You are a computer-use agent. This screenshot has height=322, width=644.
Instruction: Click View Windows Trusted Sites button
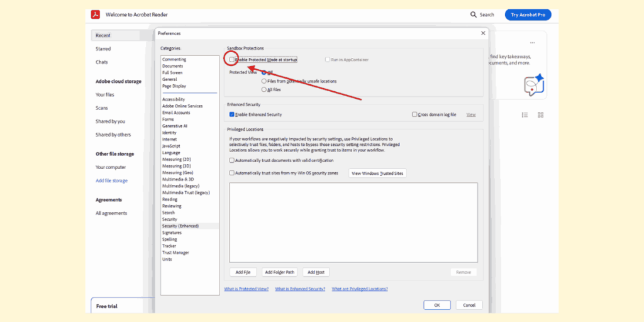pyautogui.click(x=377, y=174)
